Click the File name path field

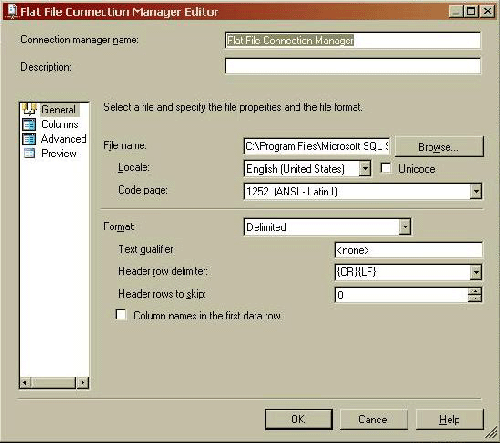pyautogui.click(x=317, y=146)
